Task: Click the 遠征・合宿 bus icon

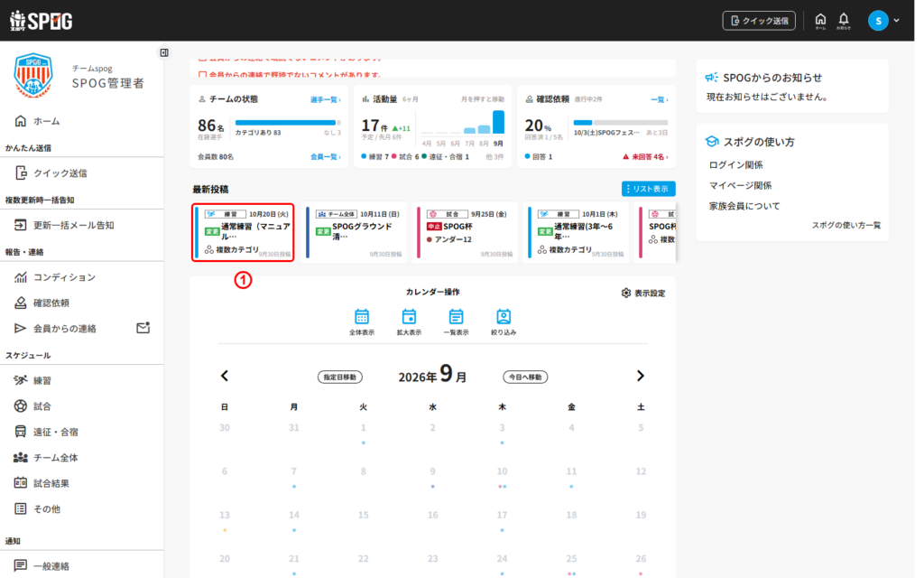Action: [x=21, y=432]
